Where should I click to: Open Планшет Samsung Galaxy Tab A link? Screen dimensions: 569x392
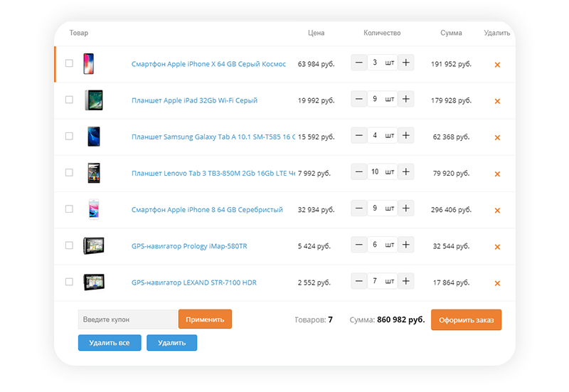click(213, 137)
